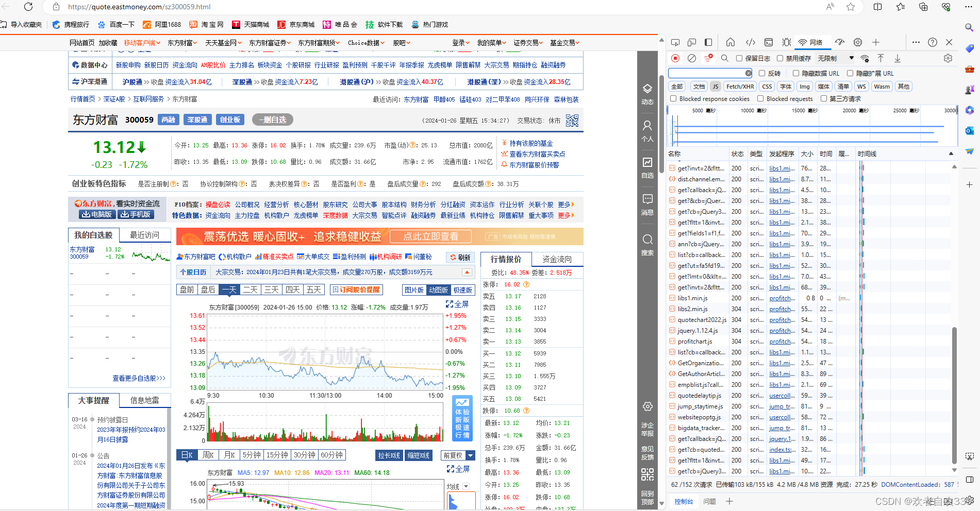
Task: Click the record network log icon
Action: point(675,58)
